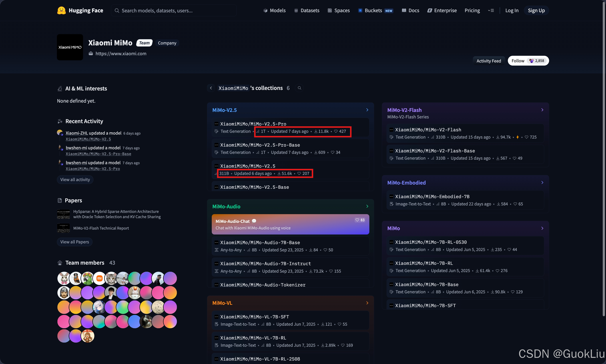Click the parrot team member avatar
The width and height of the screenshot is (606, 364).
click(87, 278)
